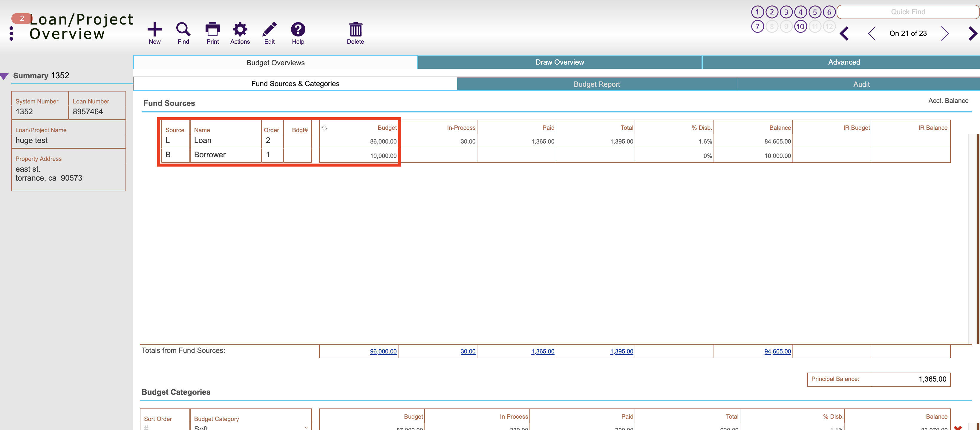Click the New plus icon
The width and height of the screenshot is (980, 430).
[154, 29]
